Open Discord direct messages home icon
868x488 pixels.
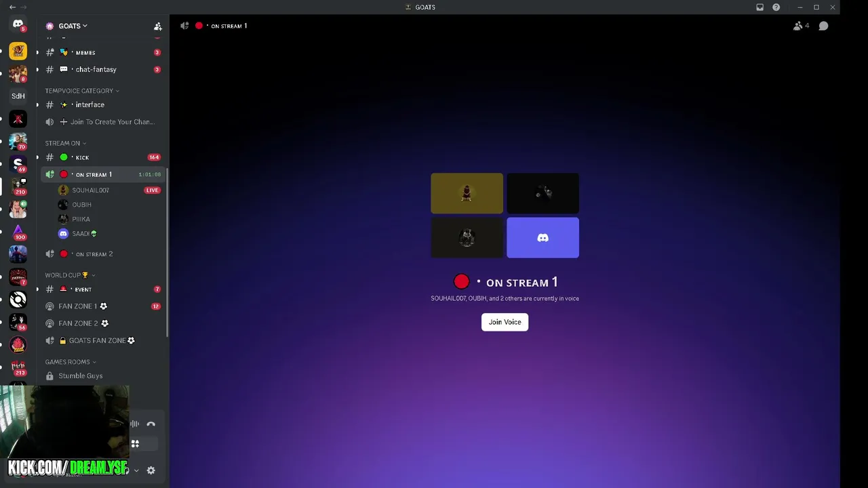(18, 25)
